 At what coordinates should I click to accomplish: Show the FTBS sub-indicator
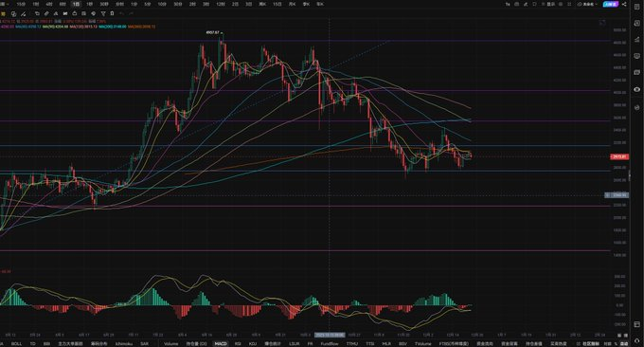tap(454, 344)
